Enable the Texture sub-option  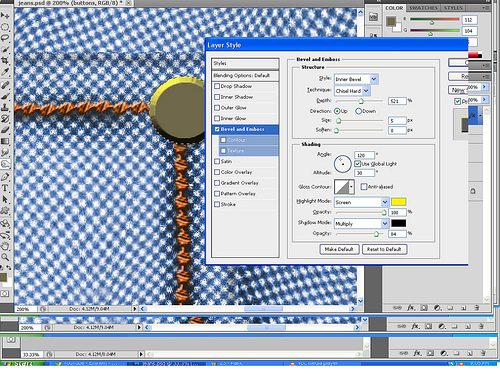click(x=223, y=151)
